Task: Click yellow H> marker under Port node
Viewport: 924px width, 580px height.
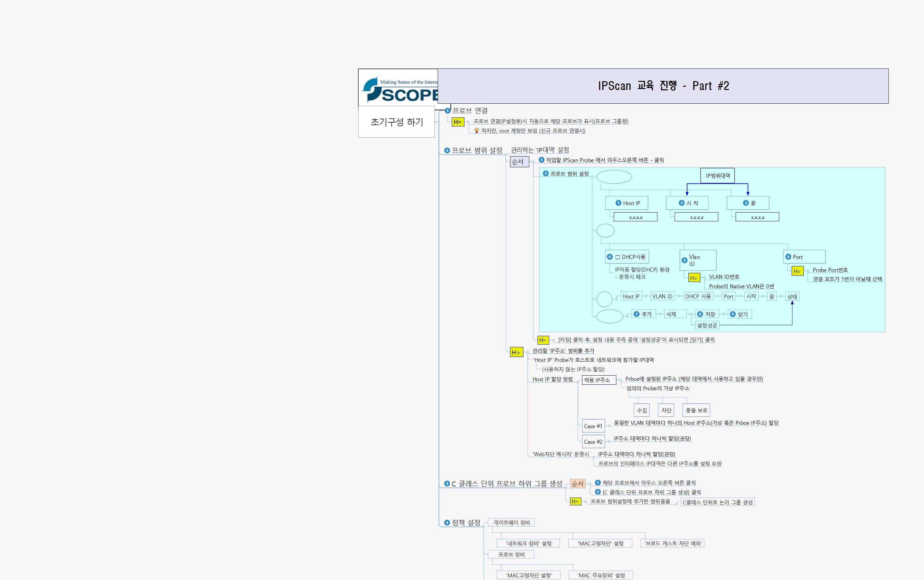Action: click(x=797, y=271)
